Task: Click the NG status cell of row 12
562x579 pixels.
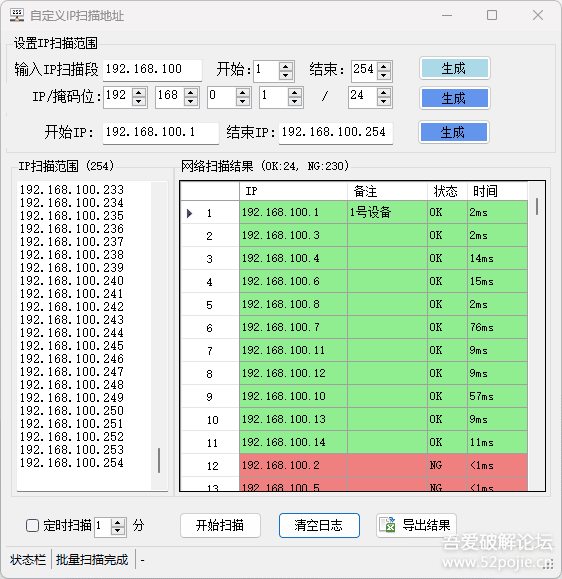Action: (447, 465)
